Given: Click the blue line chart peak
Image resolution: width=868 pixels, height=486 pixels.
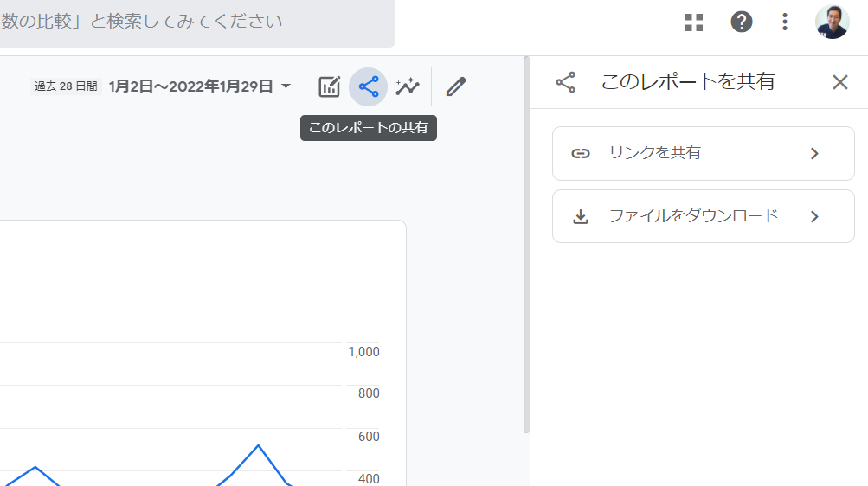Looking at the screenshot, I should pyautogui.click(x=258, y=445).
